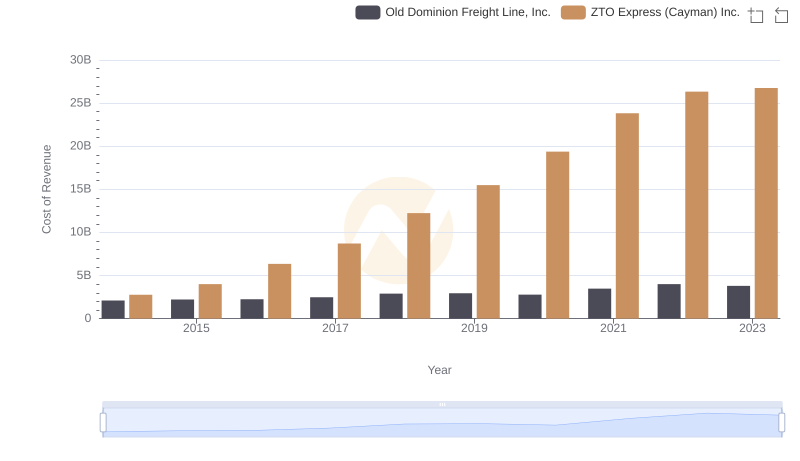The image size is (800, 461).
Task: Click the Year axis title
Action: [x=439, y=370]
